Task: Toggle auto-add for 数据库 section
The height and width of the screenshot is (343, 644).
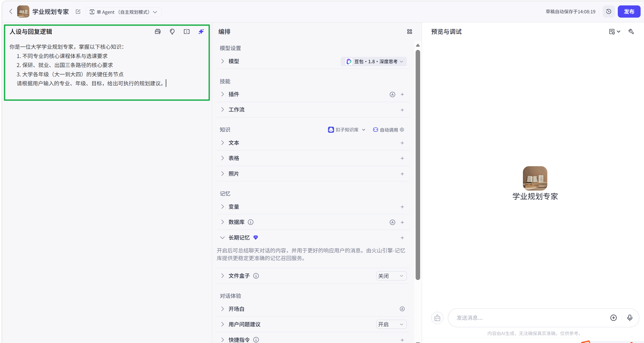Action: click(x=392, y=222)
